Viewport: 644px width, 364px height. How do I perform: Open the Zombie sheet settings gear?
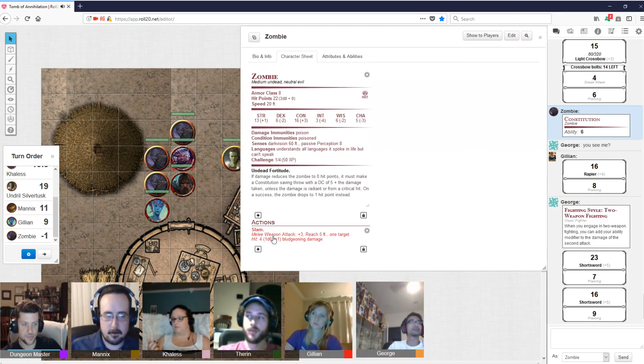[x=367, y=75]
